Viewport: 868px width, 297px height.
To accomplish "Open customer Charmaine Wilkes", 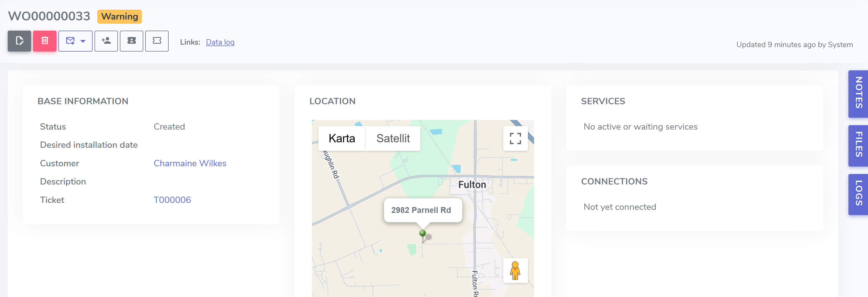I will (x=190, y=163).
